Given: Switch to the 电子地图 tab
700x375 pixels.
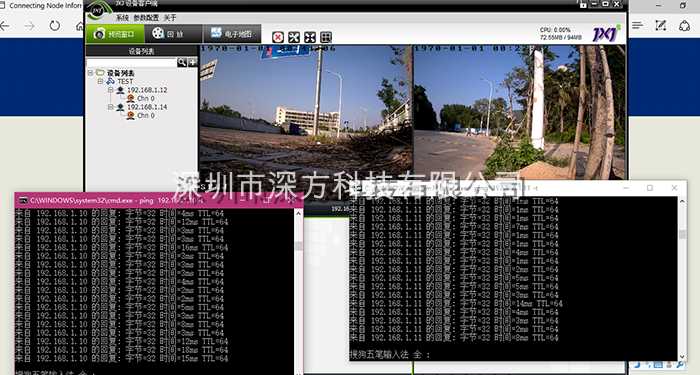Looking at the screenshot, I should (232, 33).
